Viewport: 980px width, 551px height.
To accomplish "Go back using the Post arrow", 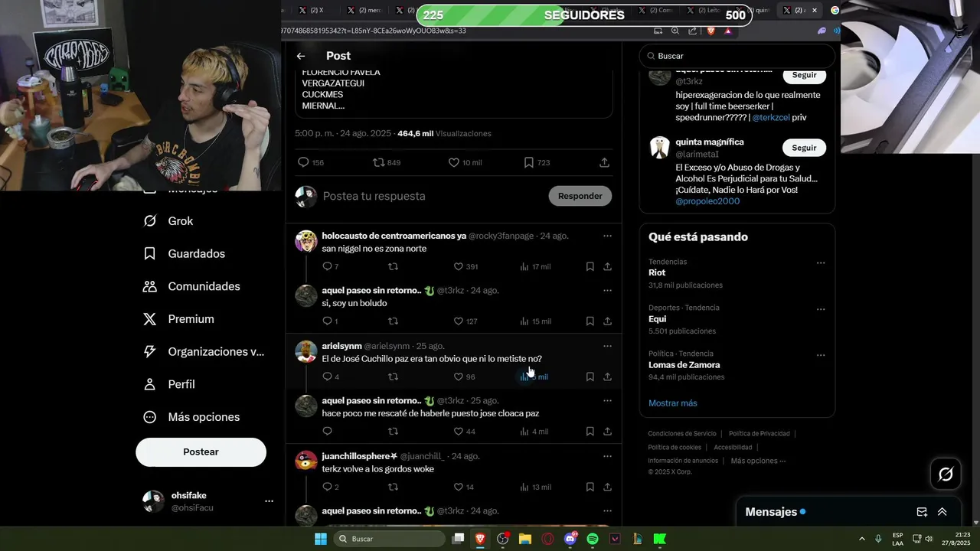I will click(301, 56).
